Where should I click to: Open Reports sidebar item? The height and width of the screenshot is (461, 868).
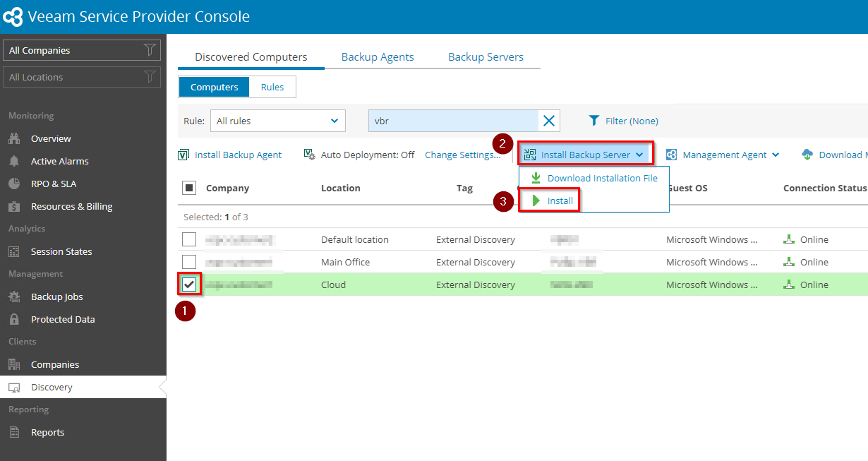click(47, 432)
